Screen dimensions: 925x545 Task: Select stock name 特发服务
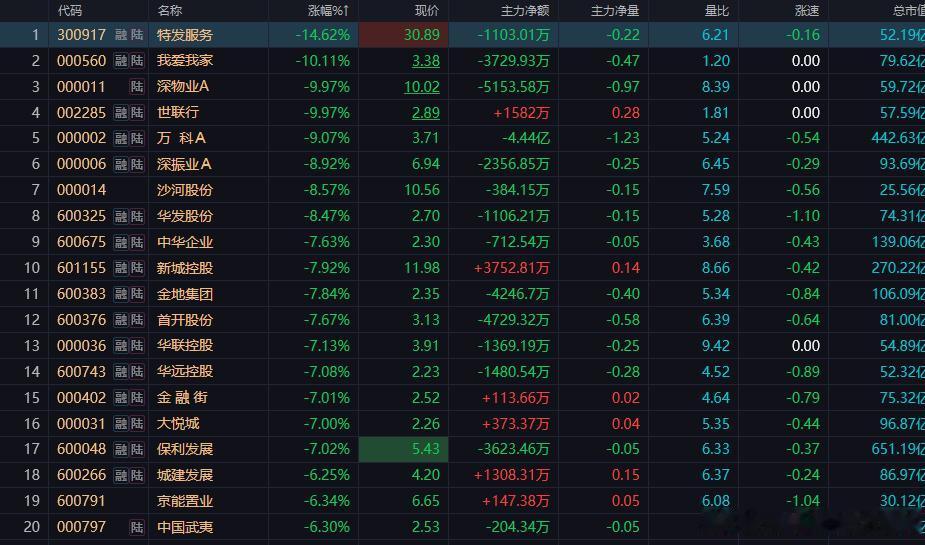pyautogui.click(x=185, y=35)
